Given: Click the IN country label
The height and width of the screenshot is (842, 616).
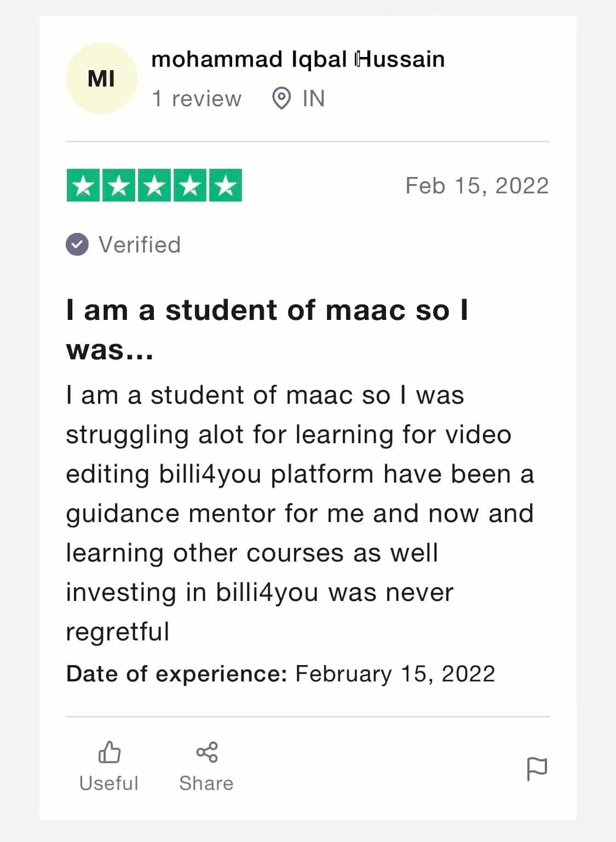Looking at the screenshot, I should click(x=314, y=99).
